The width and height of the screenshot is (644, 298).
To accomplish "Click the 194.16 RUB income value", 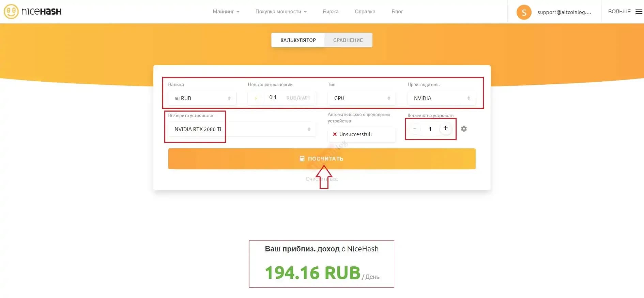I will [x=312, y=273].
